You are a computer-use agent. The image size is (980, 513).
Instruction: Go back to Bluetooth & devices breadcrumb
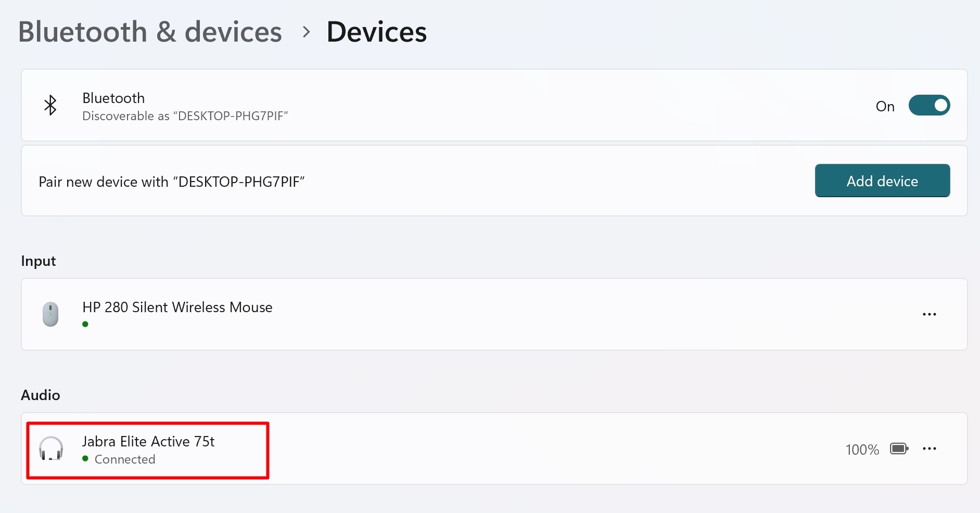[150, 32]
